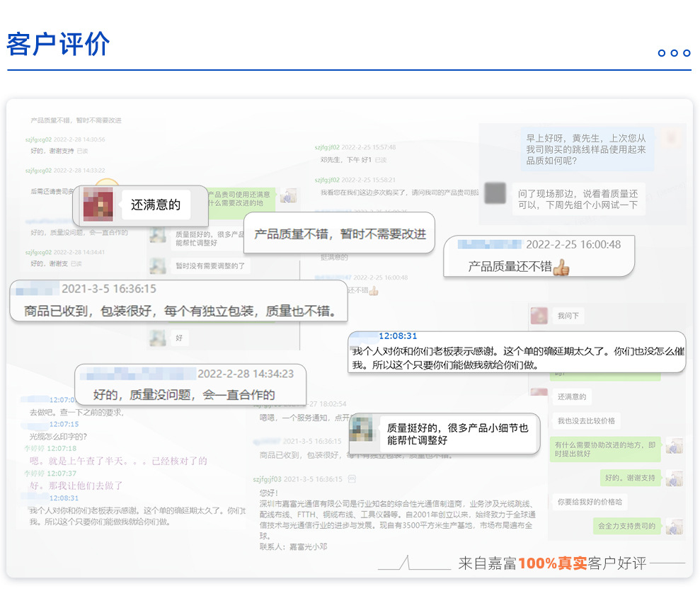Viewport: 700px width, 608px height.
Task: Click the highlighted bubble 产品质量不错,暂时不需要改进
Action: pos(339,233)
